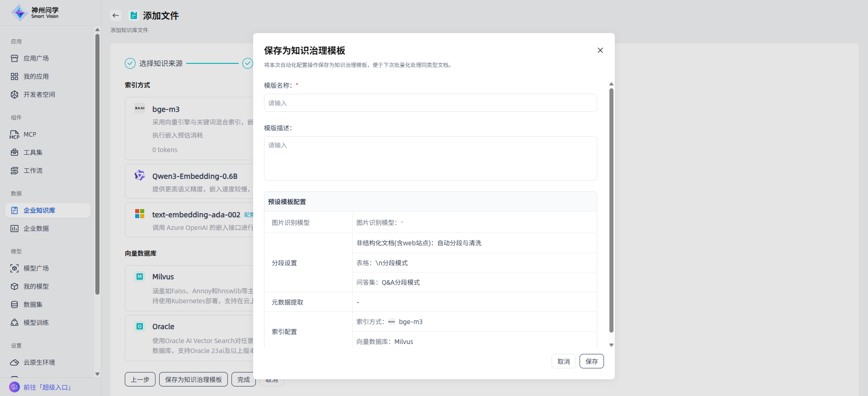Open 模型广场 icon in sidebar
This screenshot has height=396, width=868.
pyautogui.click(x=14, y=268)
